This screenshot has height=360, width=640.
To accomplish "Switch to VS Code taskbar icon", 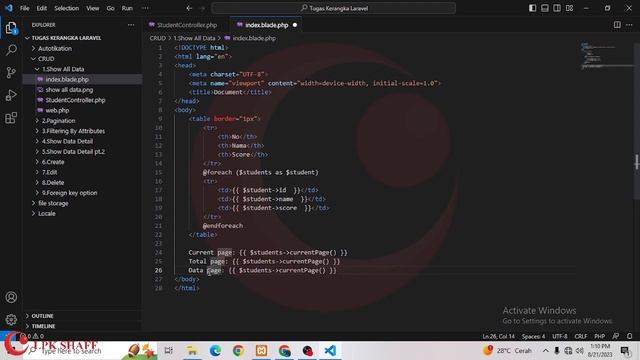I will click(331, 350).
